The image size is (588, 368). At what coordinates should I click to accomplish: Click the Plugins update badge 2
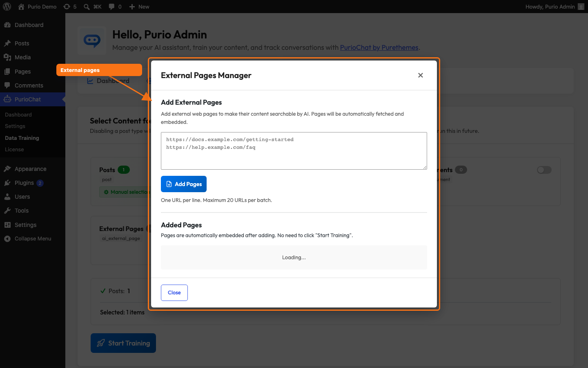click(40, 183)
